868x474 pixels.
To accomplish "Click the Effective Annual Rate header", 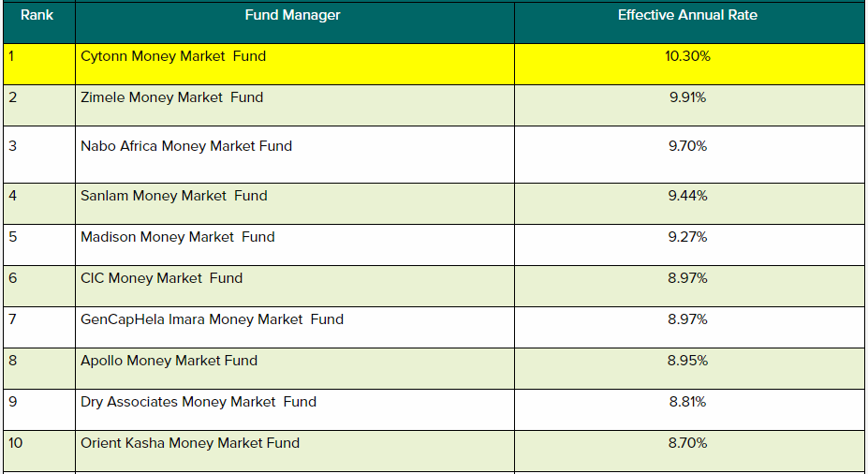I will click(x=687, y=16).
